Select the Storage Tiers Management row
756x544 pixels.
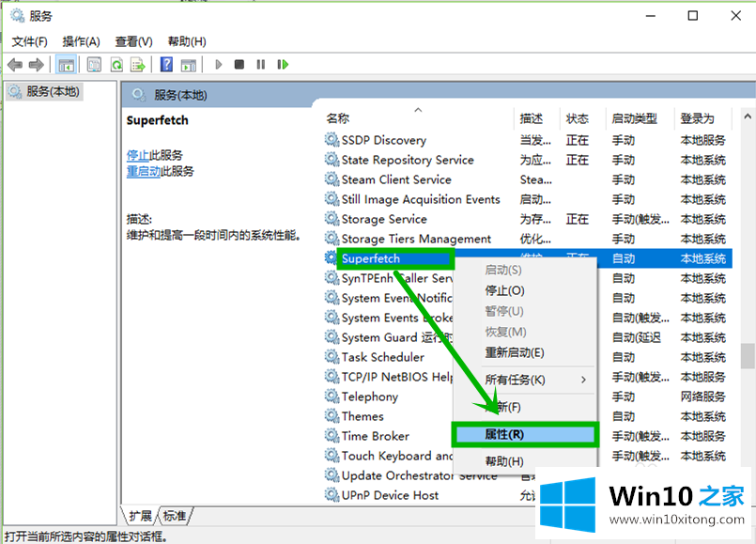(x=528, y=239)
